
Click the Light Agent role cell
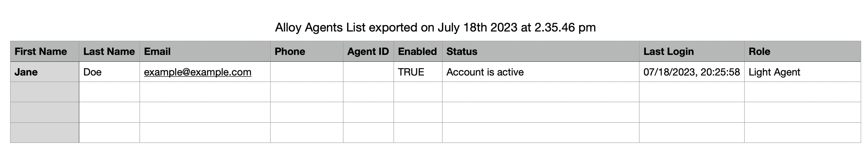point(802,72)
